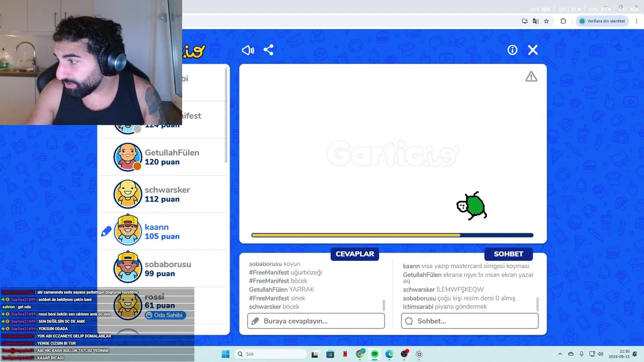Click the 'böcek' answer by schwarsker
The image size is (644, 362).
pos(291,307)
